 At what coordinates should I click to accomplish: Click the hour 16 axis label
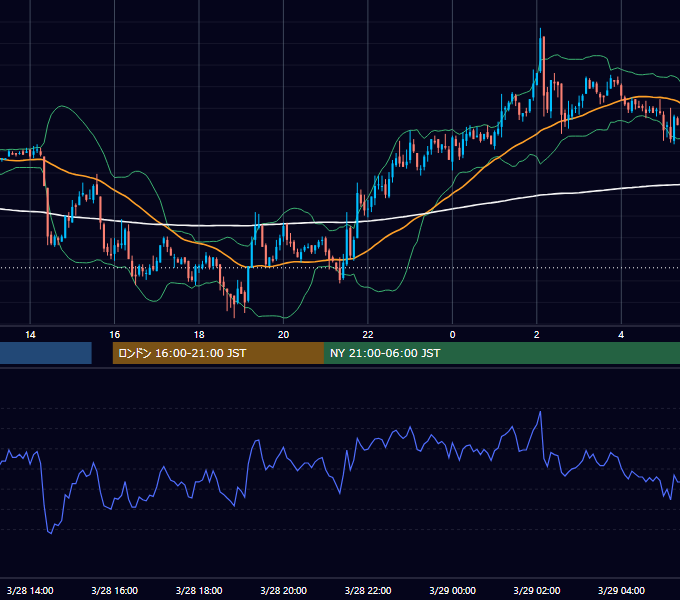click(114, 335)
